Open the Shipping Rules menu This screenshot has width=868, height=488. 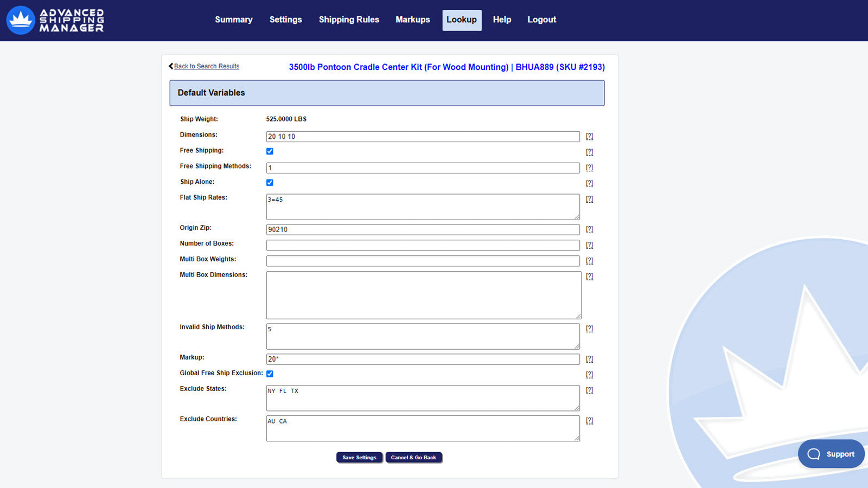coord(349,20)
